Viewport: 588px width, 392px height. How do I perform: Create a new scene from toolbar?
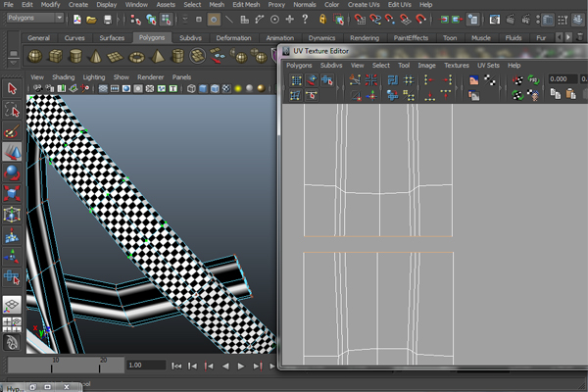(x=77, y=20)
